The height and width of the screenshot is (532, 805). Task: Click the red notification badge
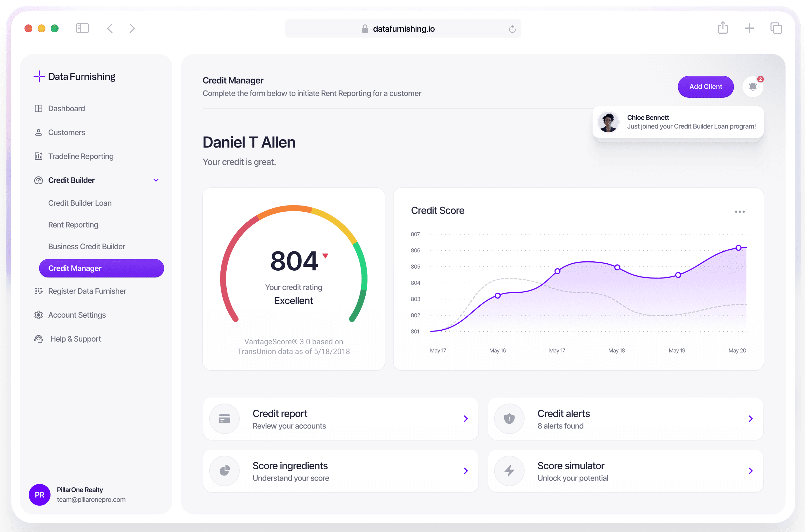pyautogui.click(x=760, y=79)
